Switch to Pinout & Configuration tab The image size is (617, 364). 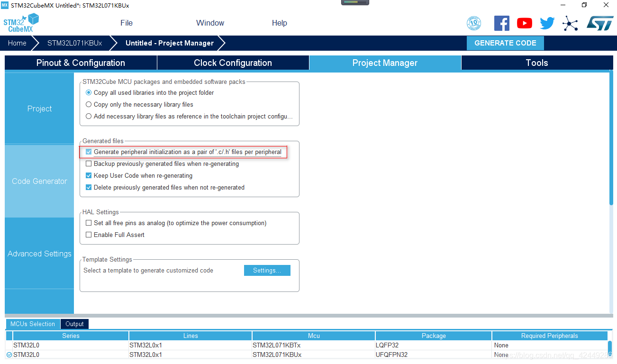coord(81,63)
